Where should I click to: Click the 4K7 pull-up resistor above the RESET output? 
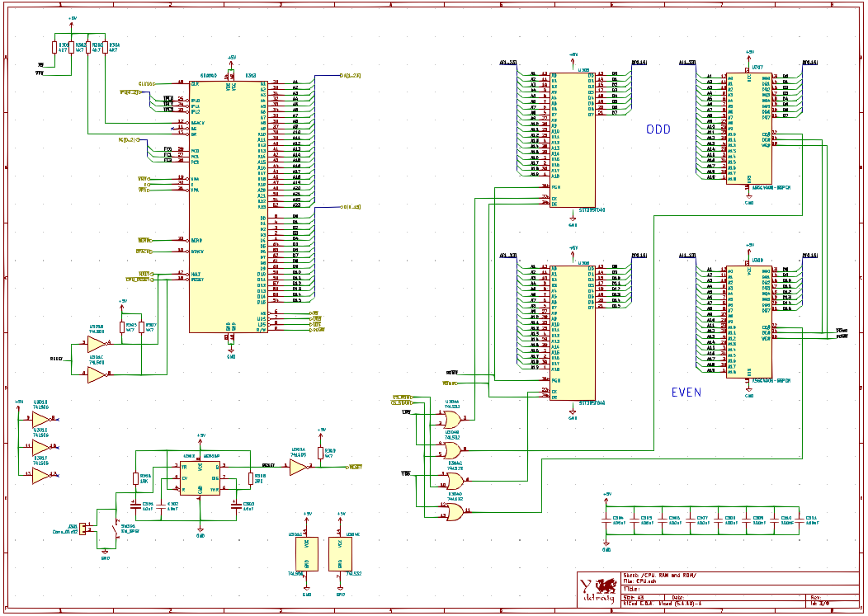tap(320, 454)
